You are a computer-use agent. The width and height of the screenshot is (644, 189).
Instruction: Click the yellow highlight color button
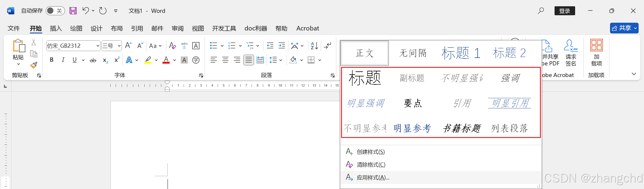(148, 60)
